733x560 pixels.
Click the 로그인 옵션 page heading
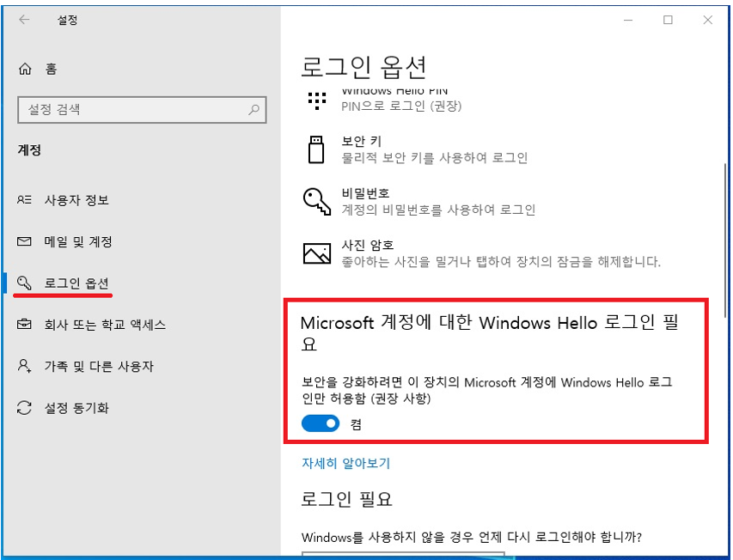(x=363, y=67)
